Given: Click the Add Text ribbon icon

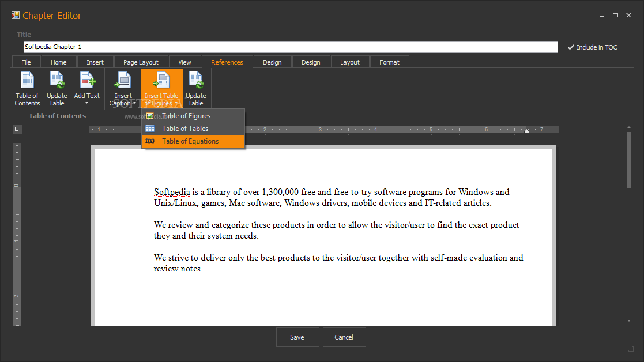Looking at the screenshot, I should [87, 81].
